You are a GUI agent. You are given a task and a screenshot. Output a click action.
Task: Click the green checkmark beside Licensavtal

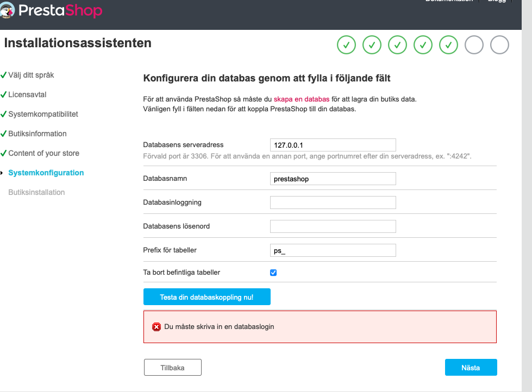pos(4,94)
